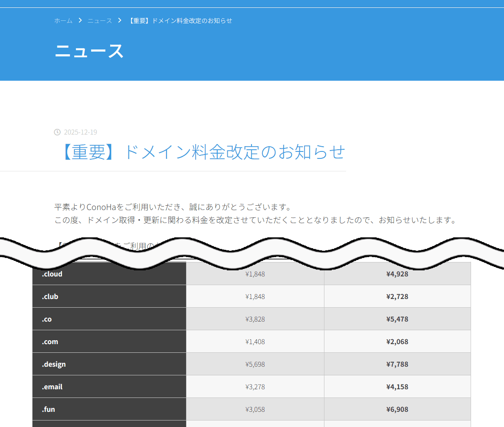
Task: Click the ¥6,908 price for .fun
Action: click(x=397, y=409)
